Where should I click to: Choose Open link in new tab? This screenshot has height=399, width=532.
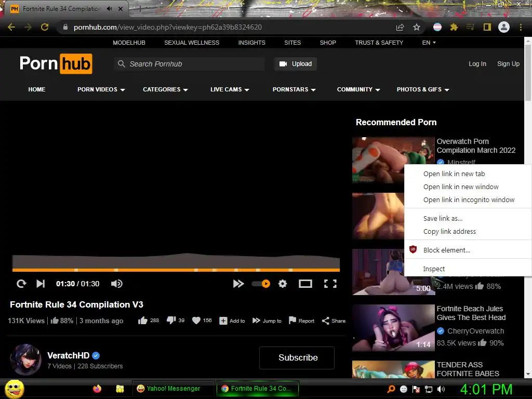[x=468, y=174]
